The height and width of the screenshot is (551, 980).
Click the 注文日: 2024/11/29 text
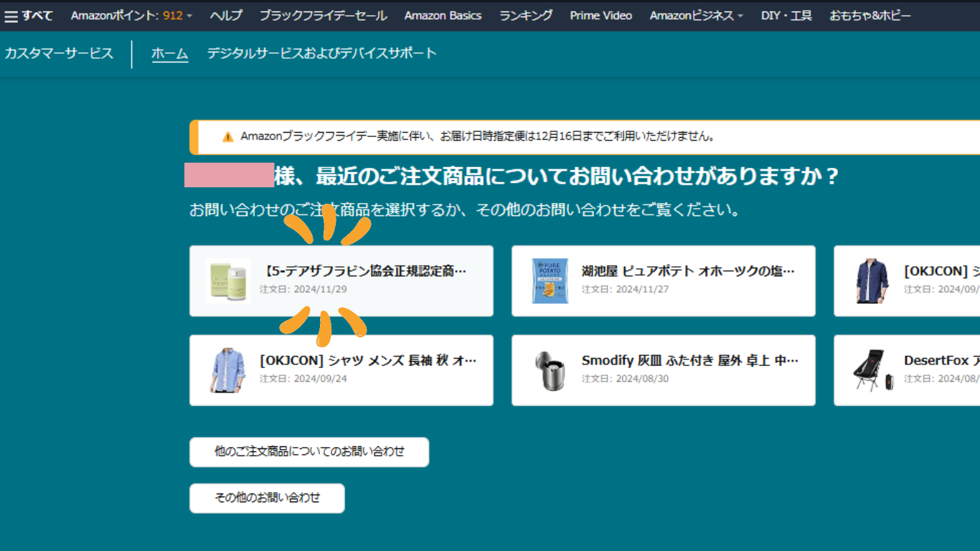point(303,289)
